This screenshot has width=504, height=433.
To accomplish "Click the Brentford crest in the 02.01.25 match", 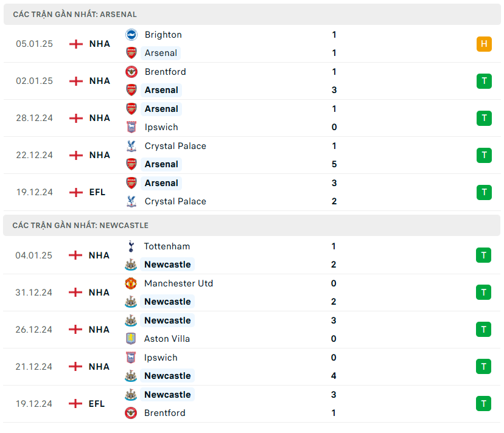I will pos(131,72).
